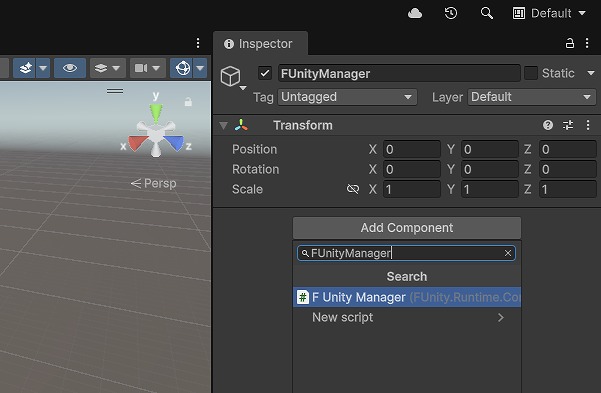Click the Rotation property label
The width and height of the screenshot is (601, 393).
[x=256, y=169]
